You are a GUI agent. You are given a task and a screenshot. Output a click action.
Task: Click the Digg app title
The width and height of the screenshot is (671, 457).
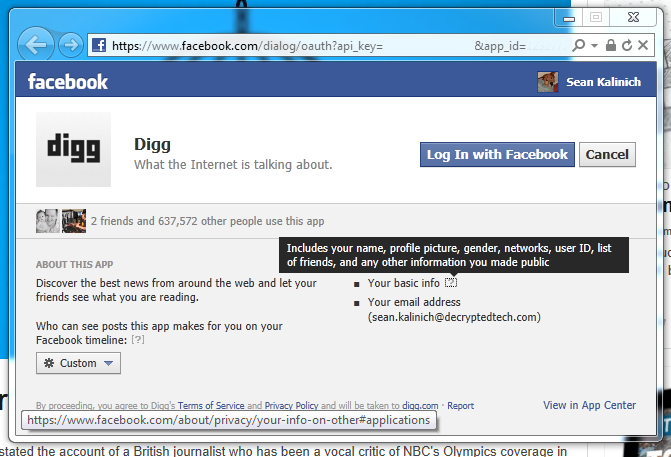coord(152,144)
